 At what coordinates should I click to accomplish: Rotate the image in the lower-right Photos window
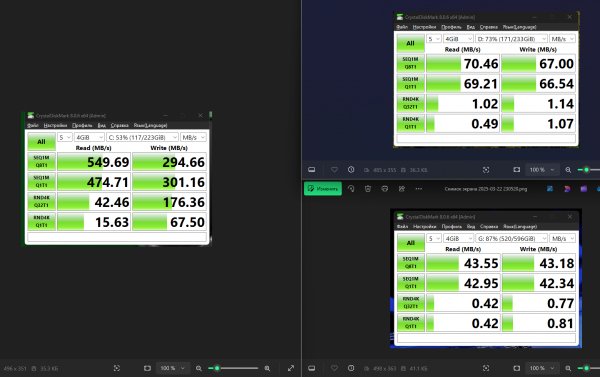tap(351, 189)
